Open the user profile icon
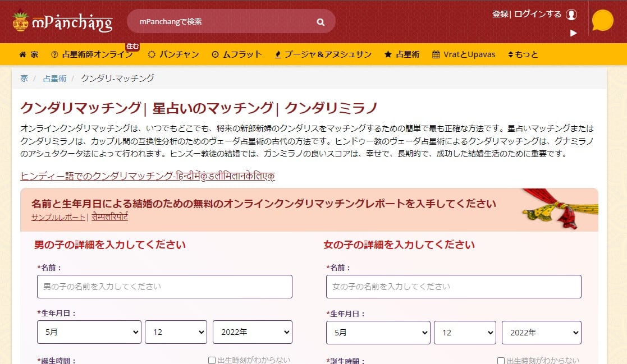 (x=571, y=15)
